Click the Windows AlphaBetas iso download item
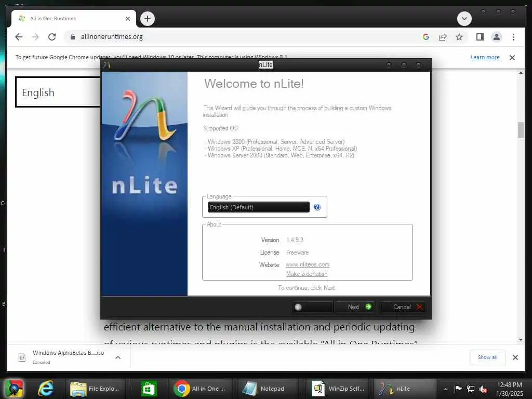 tap(68, 357)
